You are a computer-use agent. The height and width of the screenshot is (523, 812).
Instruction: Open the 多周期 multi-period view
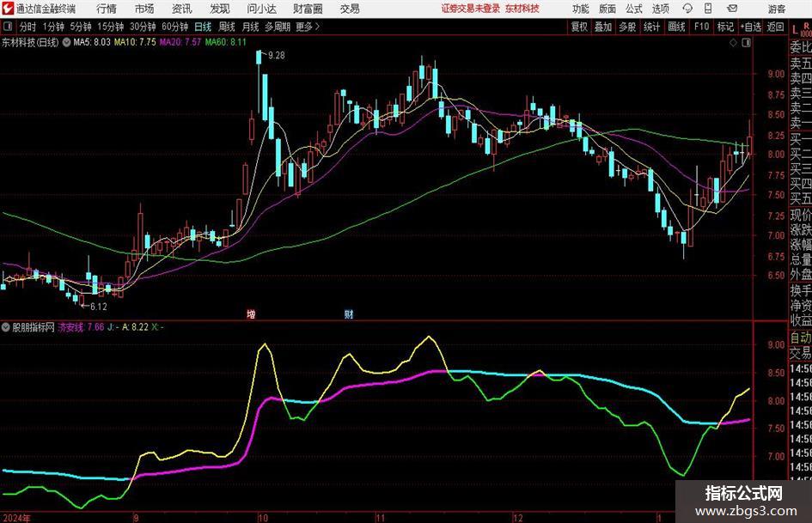pos(278,27)
